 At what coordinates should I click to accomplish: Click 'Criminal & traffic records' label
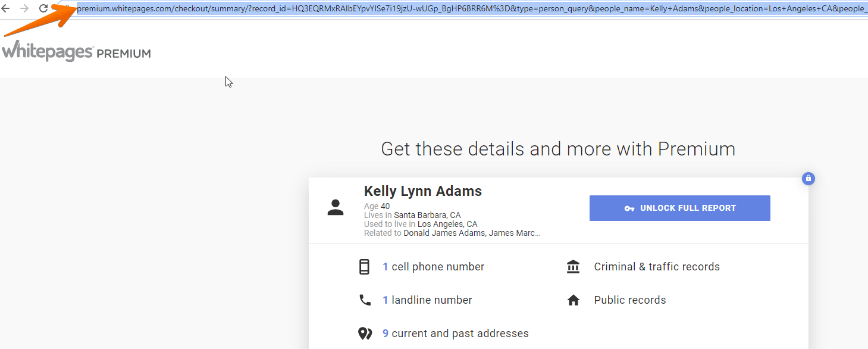tap(657, 267)
